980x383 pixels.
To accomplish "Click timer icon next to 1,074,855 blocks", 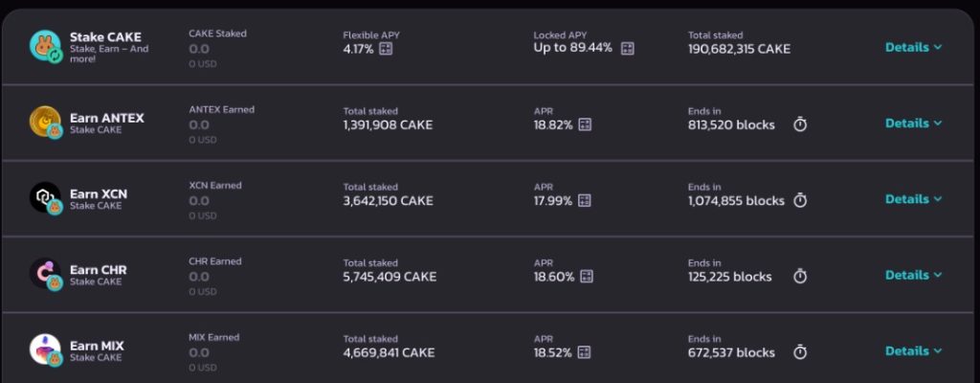I will click(x=800, y=200).
